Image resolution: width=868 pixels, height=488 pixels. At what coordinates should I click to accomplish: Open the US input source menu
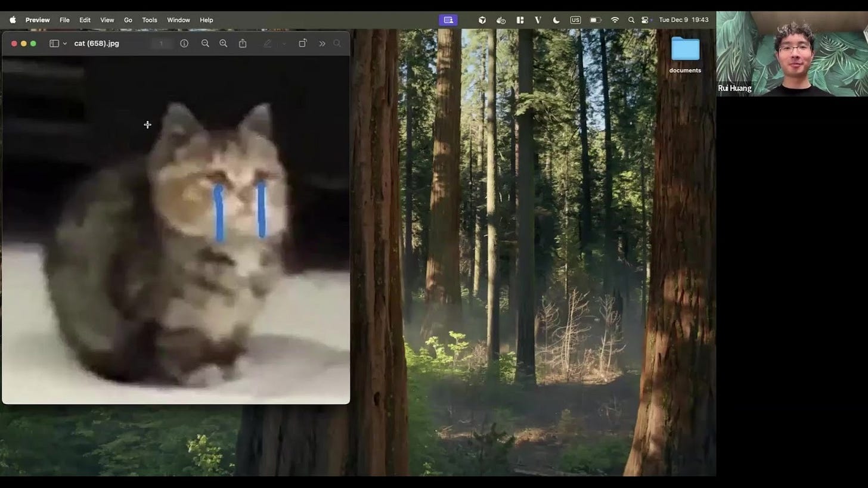[x=575, y=20]
